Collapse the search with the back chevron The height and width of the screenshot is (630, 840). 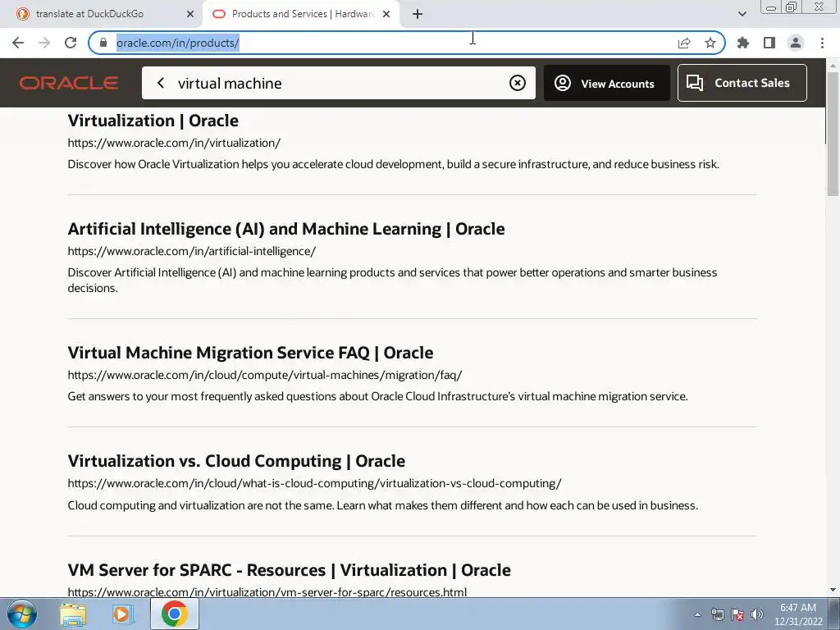[x=161, y=83]
